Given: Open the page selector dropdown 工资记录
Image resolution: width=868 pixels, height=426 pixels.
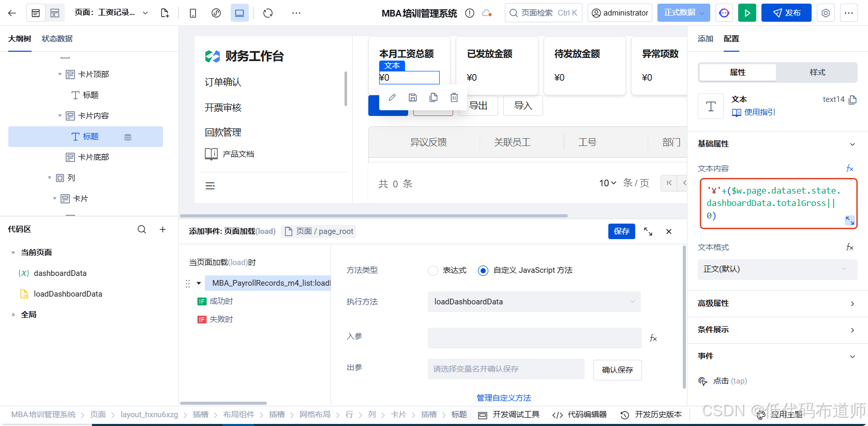Looking at the screenshot, I should click(x=111, y=13).
